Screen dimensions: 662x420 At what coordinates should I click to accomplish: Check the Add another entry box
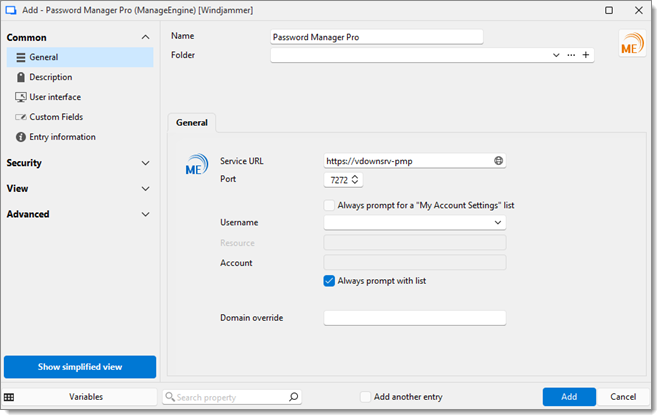[366, 397]
